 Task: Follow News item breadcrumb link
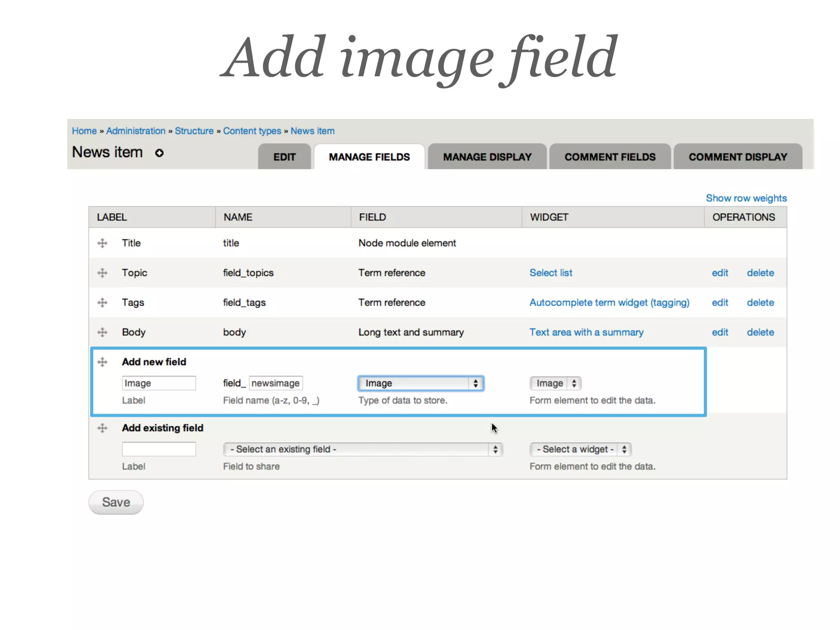313,131
